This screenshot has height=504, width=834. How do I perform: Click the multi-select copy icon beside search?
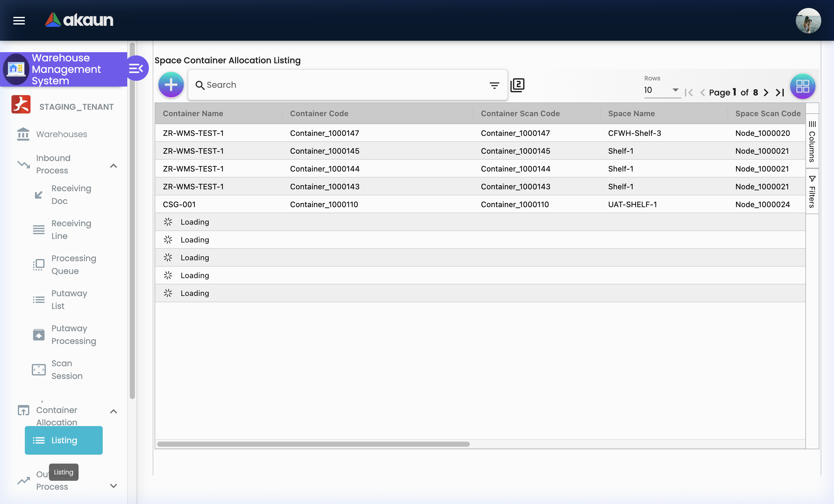(x=517, y=85)
